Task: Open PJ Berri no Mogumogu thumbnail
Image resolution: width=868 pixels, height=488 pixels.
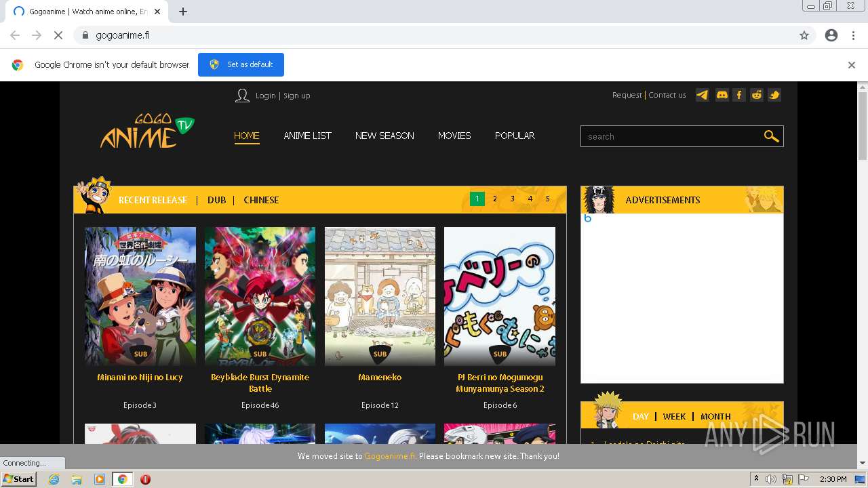Action: [x=500, y=296]
